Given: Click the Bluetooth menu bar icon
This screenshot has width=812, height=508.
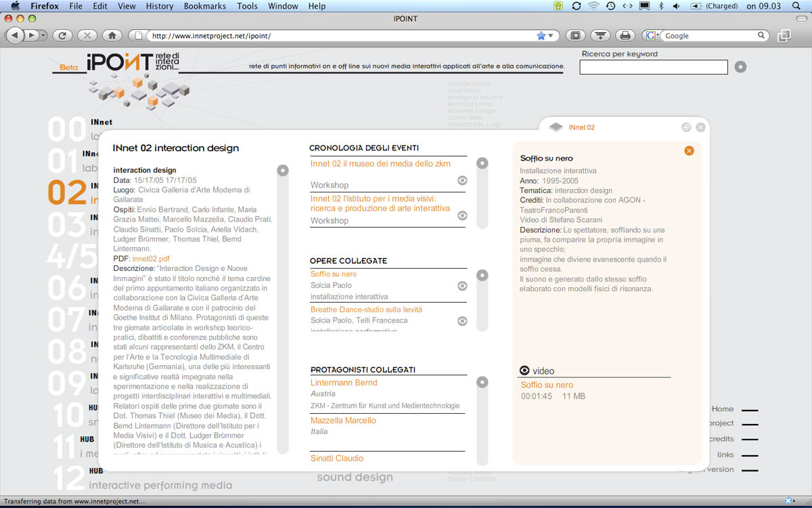Looking at the screenshot, I should 661,6.
